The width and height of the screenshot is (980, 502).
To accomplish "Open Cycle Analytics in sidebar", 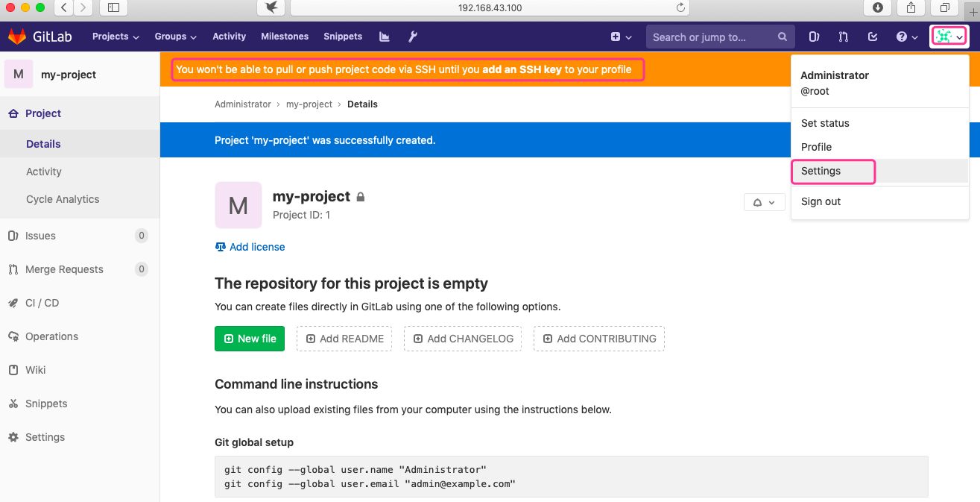I will pos(80,199).
